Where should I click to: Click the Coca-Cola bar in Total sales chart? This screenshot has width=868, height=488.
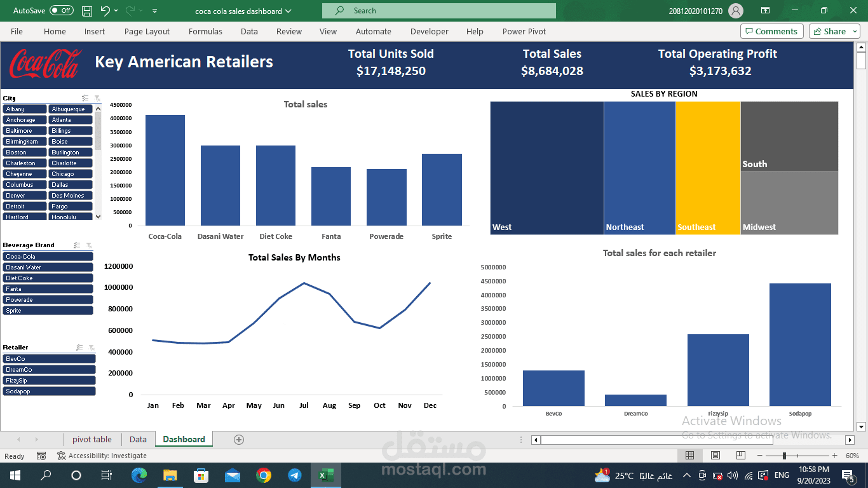(165, 170)
